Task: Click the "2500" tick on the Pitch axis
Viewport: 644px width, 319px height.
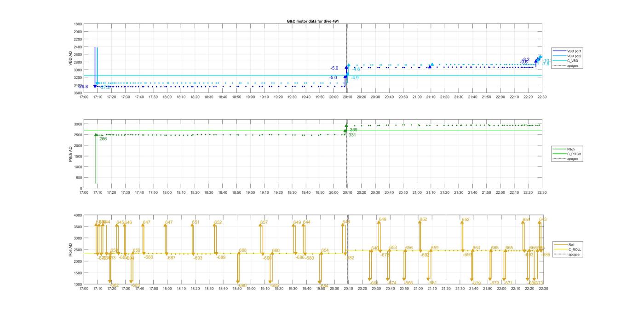Action: [x=78, y=135]
